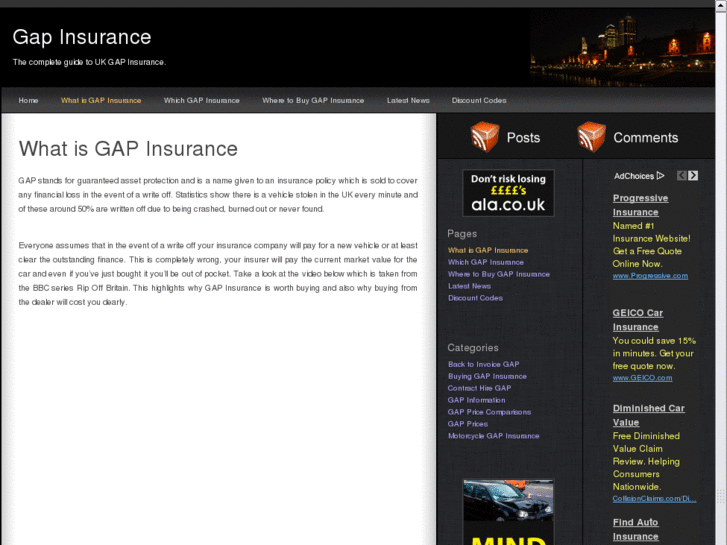Click the Comments RSS feed icon

click(x=591, y=137)
